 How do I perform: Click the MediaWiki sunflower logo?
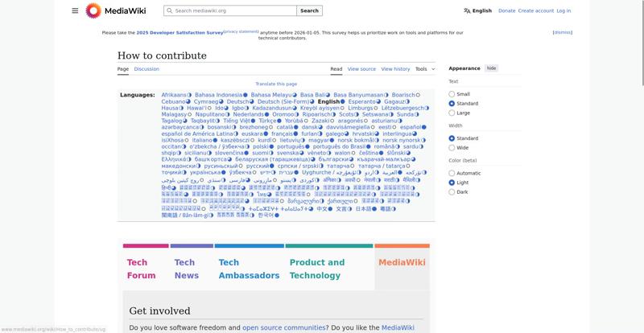[93, 10]
